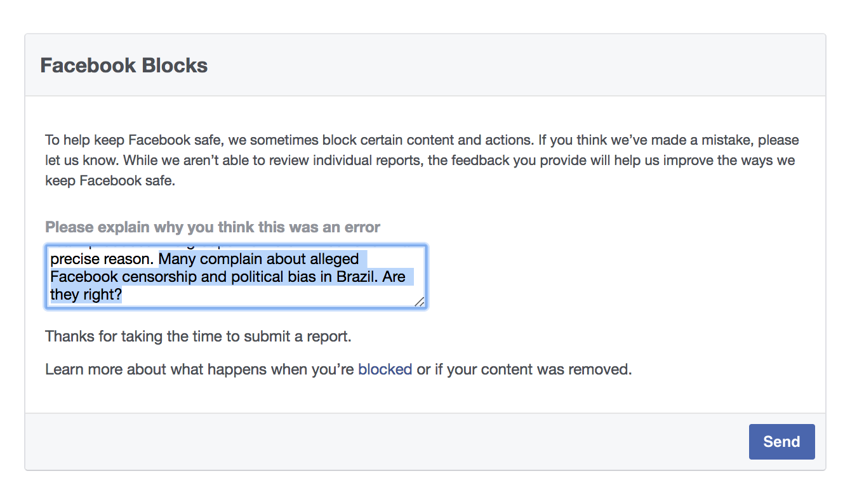Viewport: 857px width, 504px height.
Task: Click the 'Please explain why' field label
Action: coord(213,227)
